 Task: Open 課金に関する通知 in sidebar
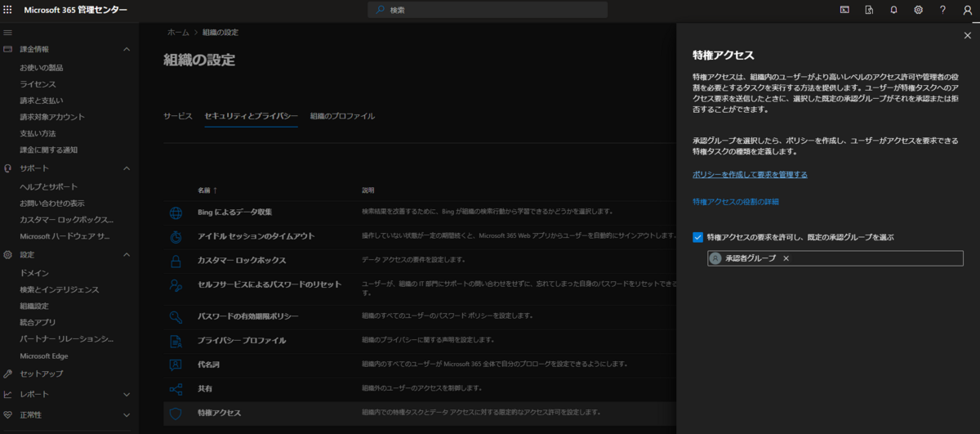49,150
